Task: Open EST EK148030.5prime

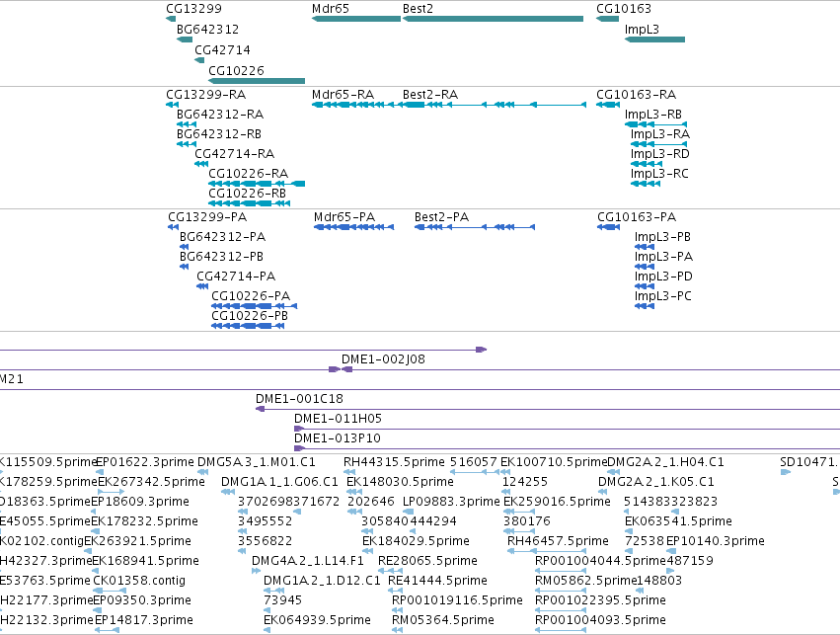Action: click(x=400, y=482)
